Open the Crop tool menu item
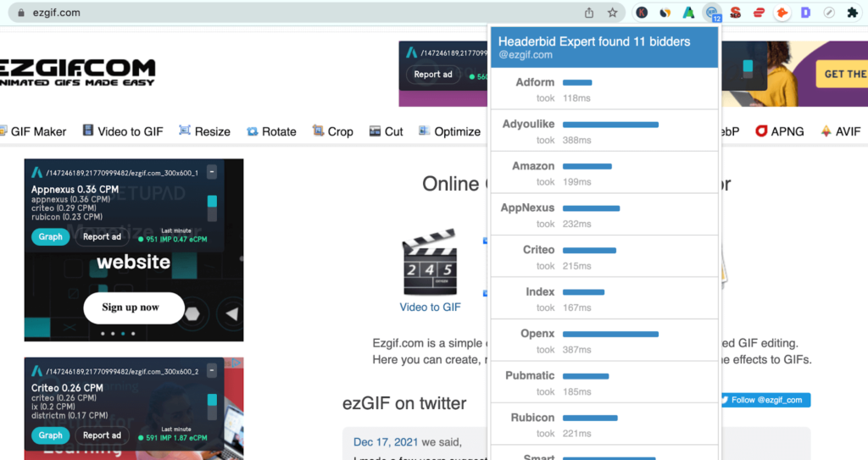 click(332, 131)
